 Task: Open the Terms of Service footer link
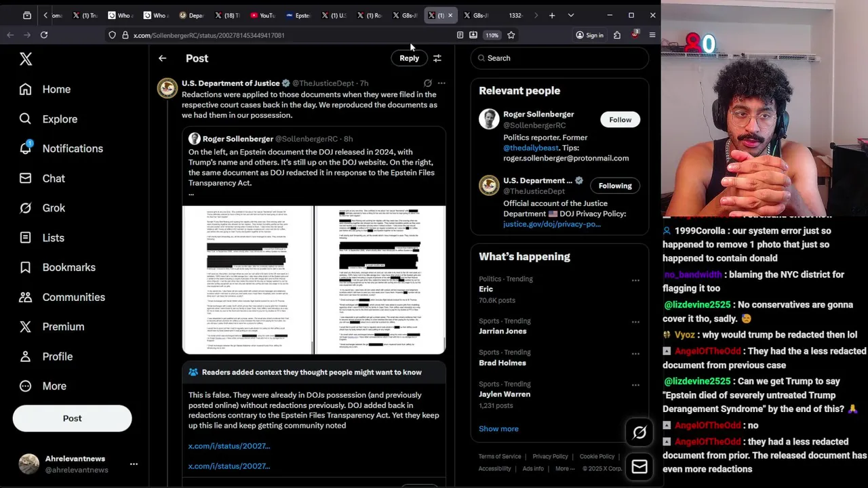click(x=500, y=457)
